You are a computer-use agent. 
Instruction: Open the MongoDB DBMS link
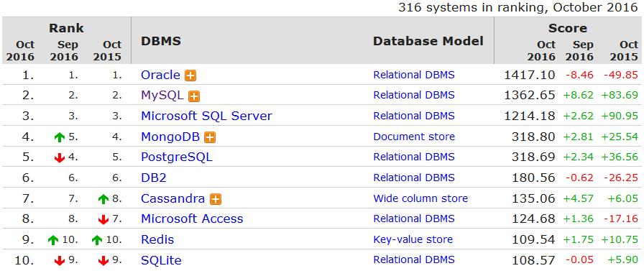(170, 137)
